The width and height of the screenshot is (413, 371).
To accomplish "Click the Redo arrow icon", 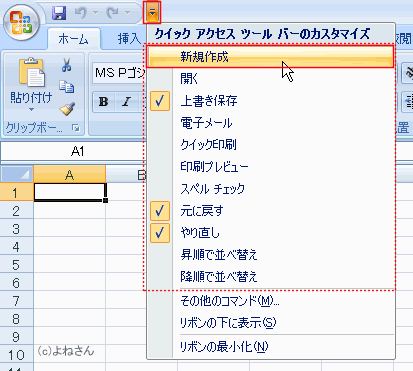I will pyautogui.click(x=112, y=13).
